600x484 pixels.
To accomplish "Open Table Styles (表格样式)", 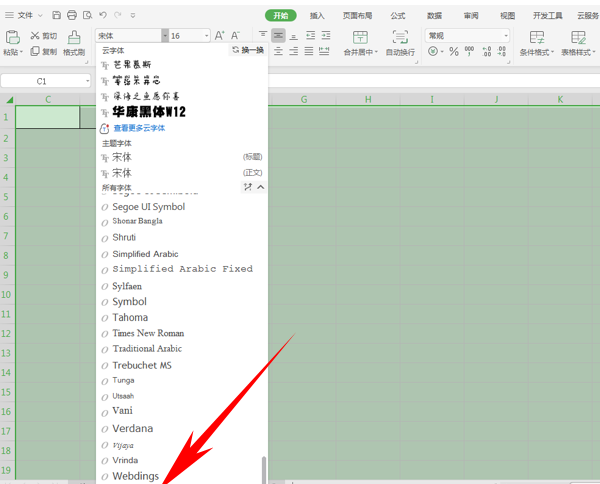I will pyautogui.click(x=578, y=43).
